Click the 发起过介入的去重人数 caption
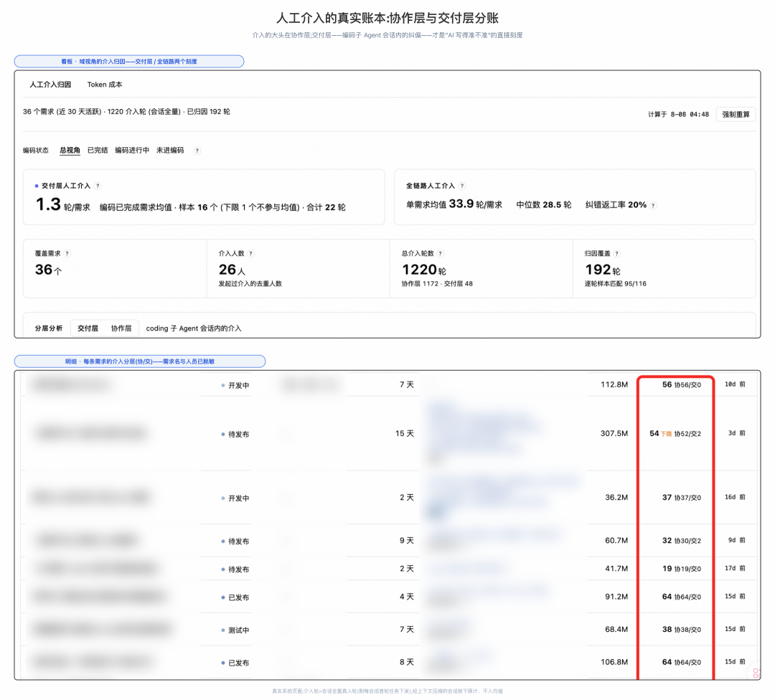 point(250,283)
